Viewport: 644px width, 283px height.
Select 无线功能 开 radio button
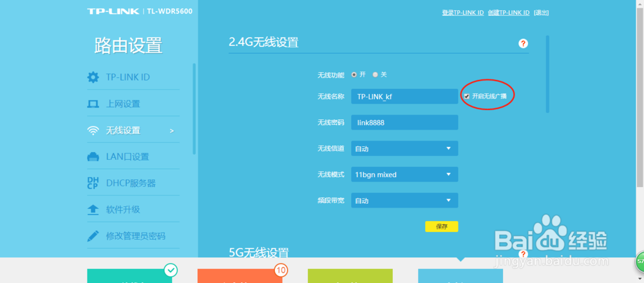point(354,75)
